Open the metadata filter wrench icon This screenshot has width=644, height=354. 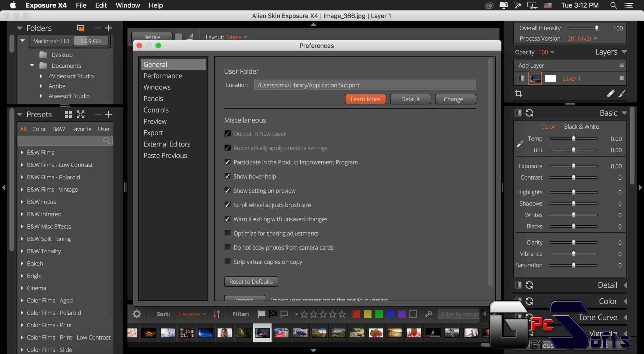point(428,314)
